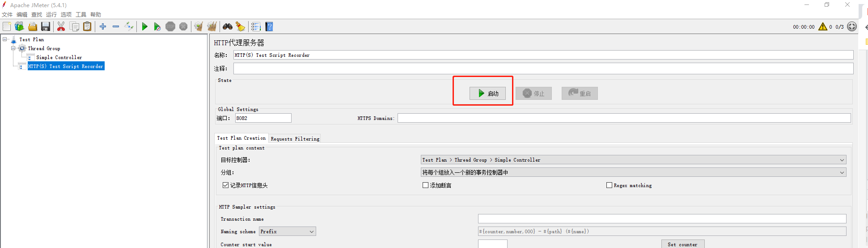This screenshot has width=868, height=248.
Task: Click the Open file folder icon
Action: (x=33, y=26)
